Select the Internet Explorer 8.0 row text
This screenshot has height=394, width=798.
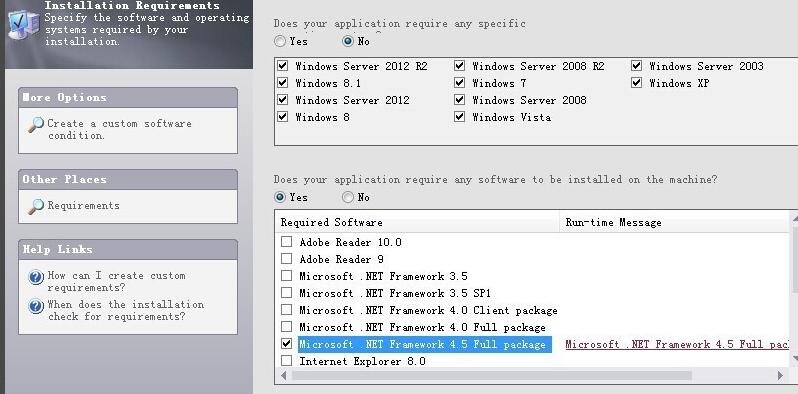click(x=362, y=361)
